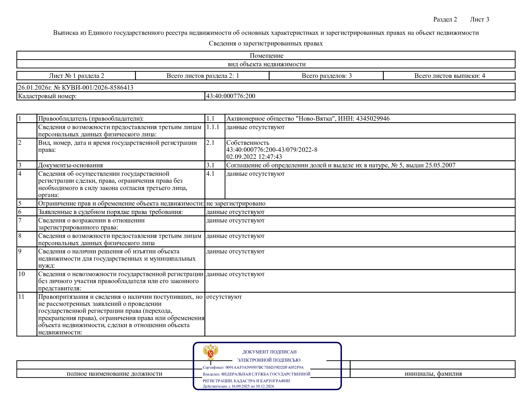Click the 'Помещение' object type heading
Image resolution: width=532 pixels, height=411 pixels.
pyautogui.click(x=266, y=56)
